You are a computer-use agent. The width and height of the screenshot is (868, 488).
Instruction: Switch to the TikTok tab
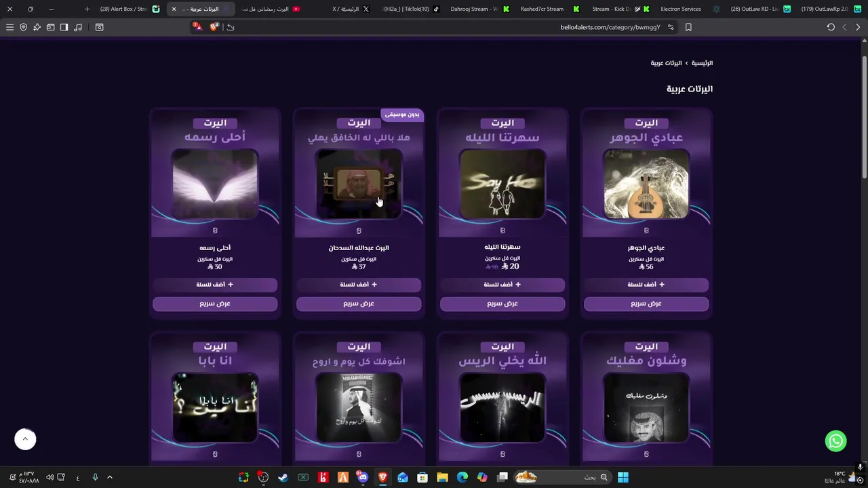click(x=410, y=9)
